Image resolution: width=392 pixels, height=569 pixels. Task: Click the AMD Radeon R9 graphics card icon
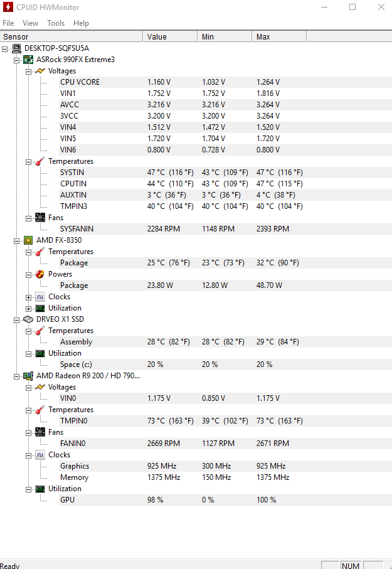pyautogui.click(x=28, y=376)
